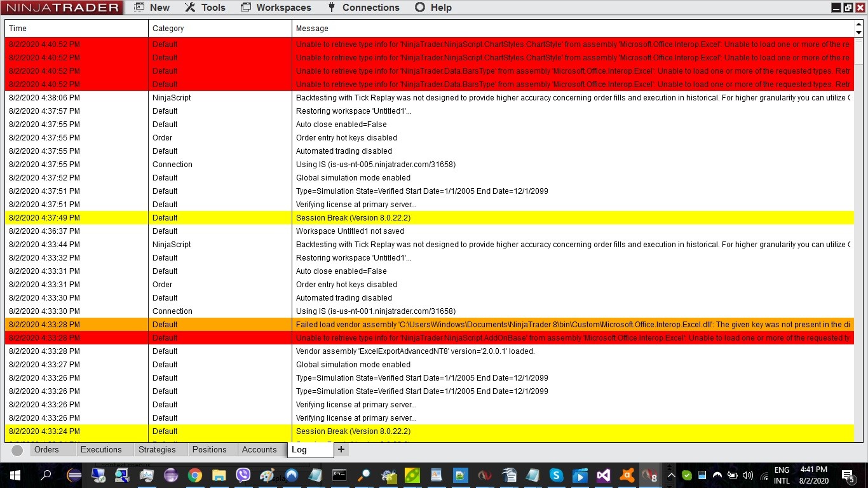Screen dimensions: 868x488
Task: Click the 4:33:31 PM Order category cell
Action: (x=220, y=285)
